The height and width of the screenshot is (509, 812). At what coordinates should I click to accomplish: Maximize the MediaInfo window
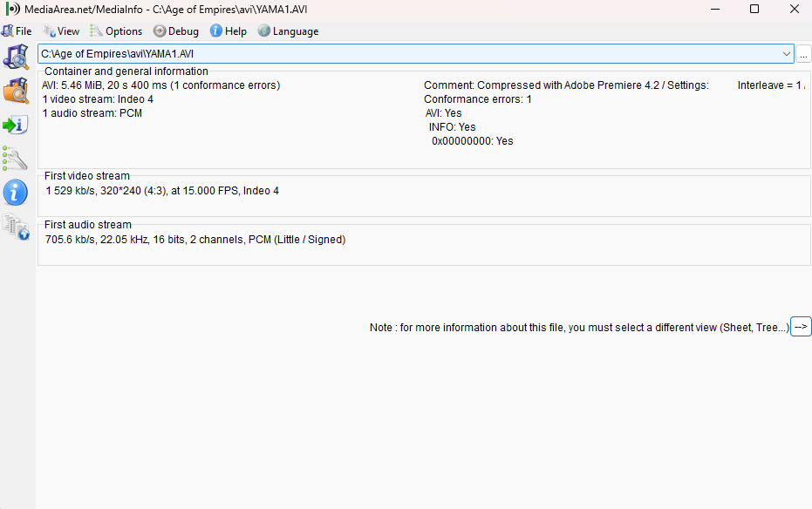[754, 9]
